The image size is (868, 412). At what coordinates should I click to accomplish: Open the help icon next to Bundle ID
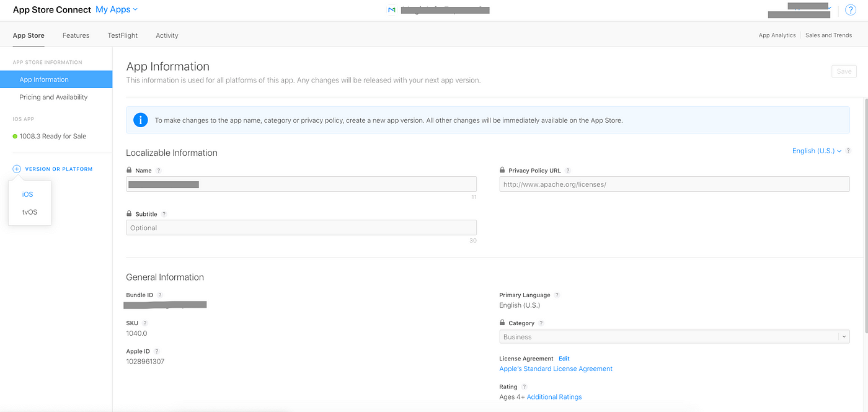[x=160, y=295]
